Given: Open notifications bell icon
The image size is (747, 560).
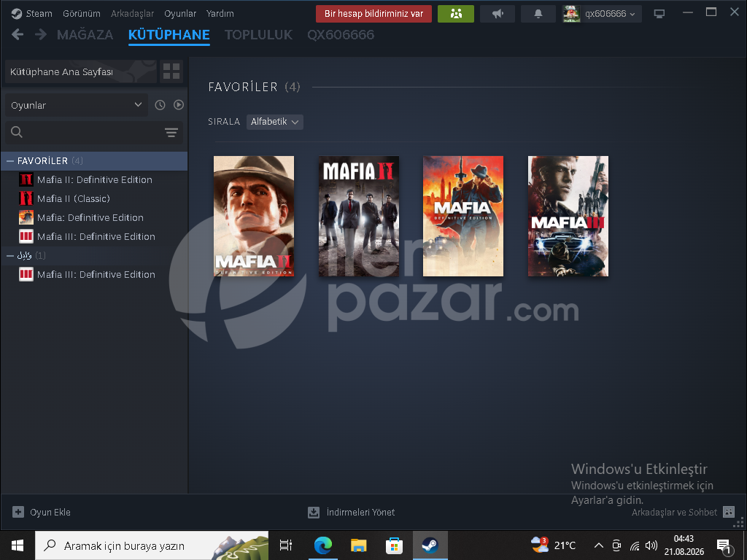Looking at the screenshot, I should coord(538,14).
